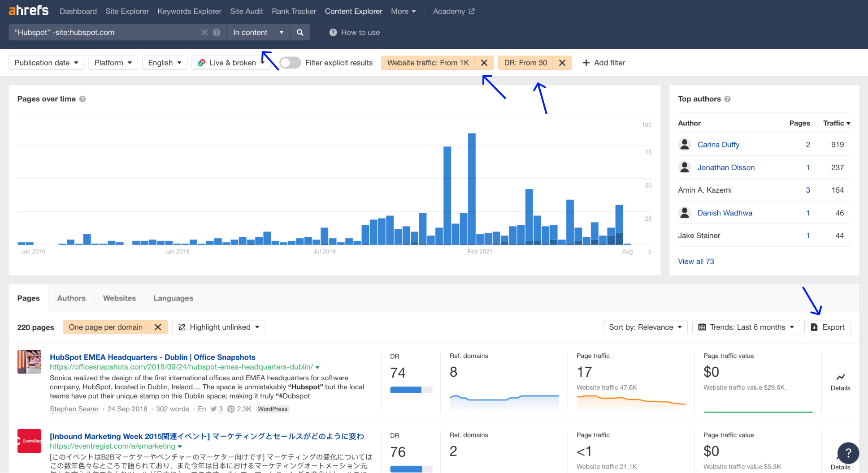The image size is (868, 473).
Task: Open help icon next to Top authors
Action: tap(728, 99)
